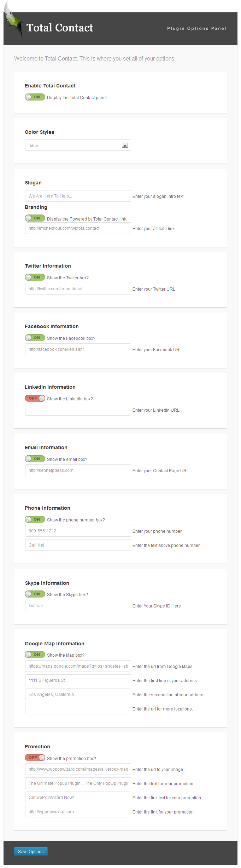Click the Google Maps URL field
Viewport: 241px width, 868px height.
[x=78, y=666]
